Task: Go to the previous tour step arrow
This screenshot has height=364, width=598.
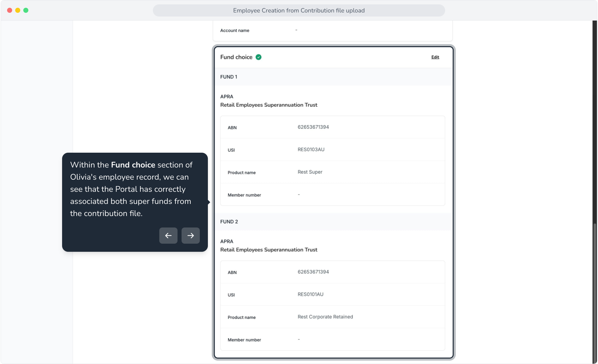Action: click(x=168, y=236)
